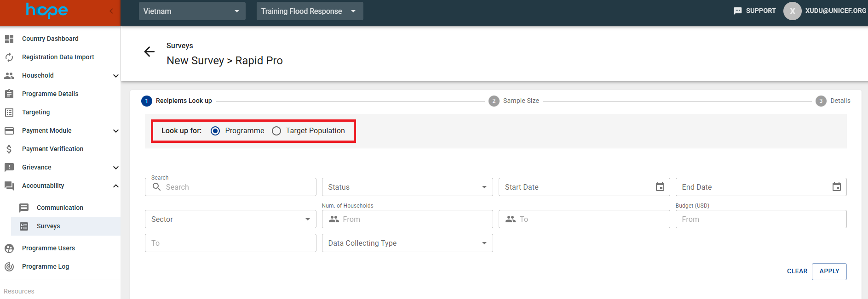This screenshot has width=868, height=299.
Task: Select the Target Population radio button
Action: click(276, 131)
